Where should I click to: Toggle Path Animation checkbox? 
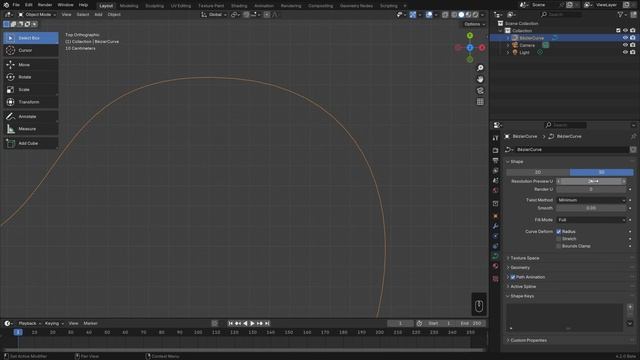(513, 277)
